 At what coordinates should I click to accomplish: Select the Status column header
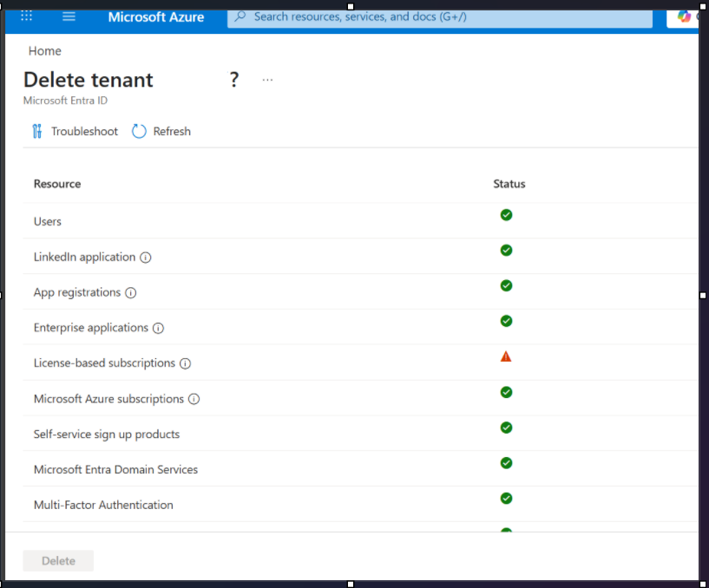[509, 184]
